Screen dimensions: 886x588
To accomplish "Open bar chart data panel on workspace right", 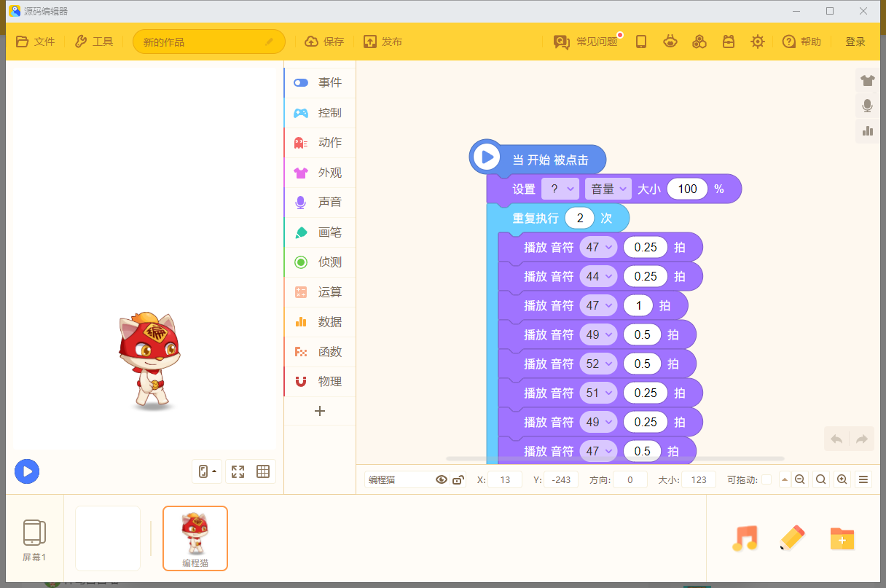I will point(867,131).
